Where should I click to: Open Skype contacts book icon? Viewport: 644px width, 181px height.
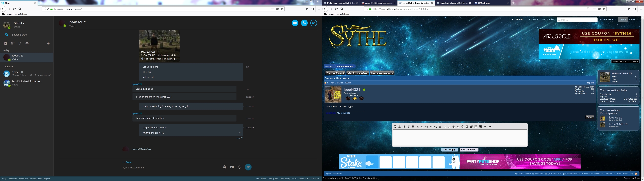pyautogui.click(x=5, y=43)
